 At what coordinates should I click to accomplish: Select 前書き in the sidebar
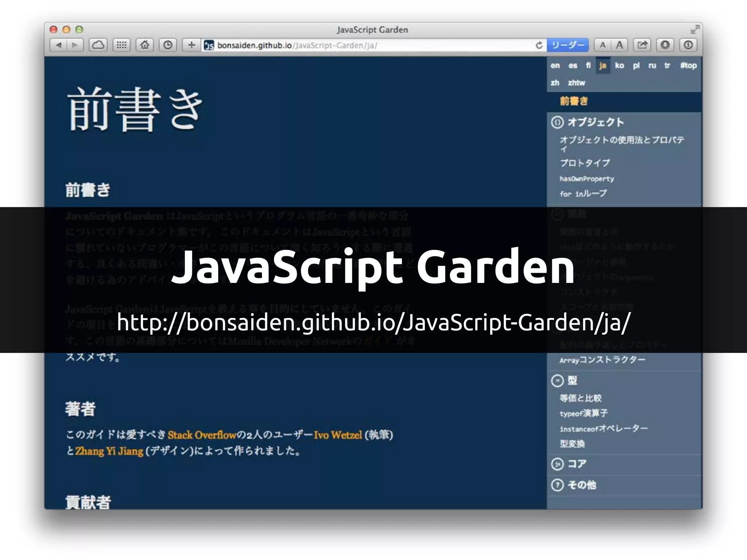[574, 101]
